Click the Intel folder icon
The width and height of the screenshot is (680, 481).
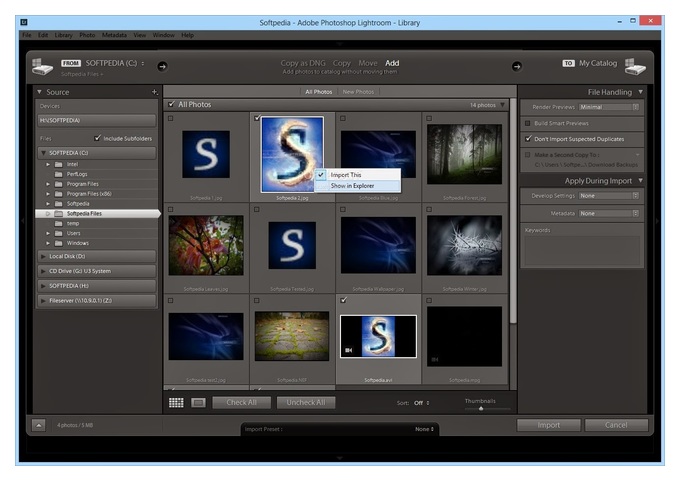pyautogui.click(x=59, y=164)
